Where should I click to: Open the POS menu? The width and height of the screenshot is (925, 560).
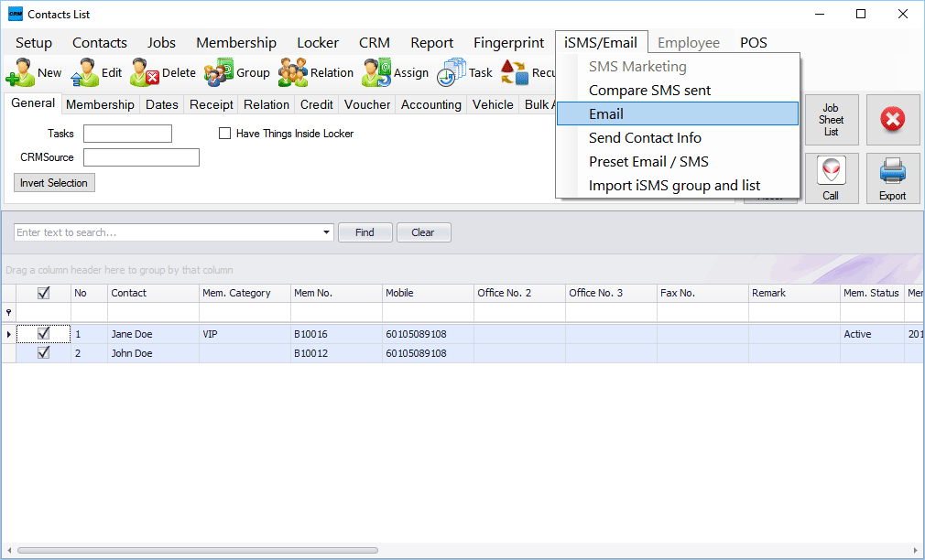pyautogui.click(x=754, y=42)
